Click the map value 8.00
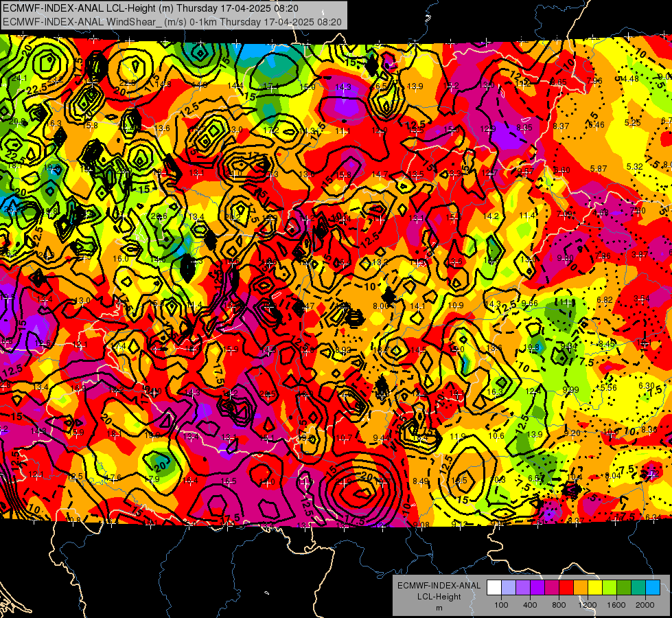Screen dimensions: 672x618 [x=380, y=306]
